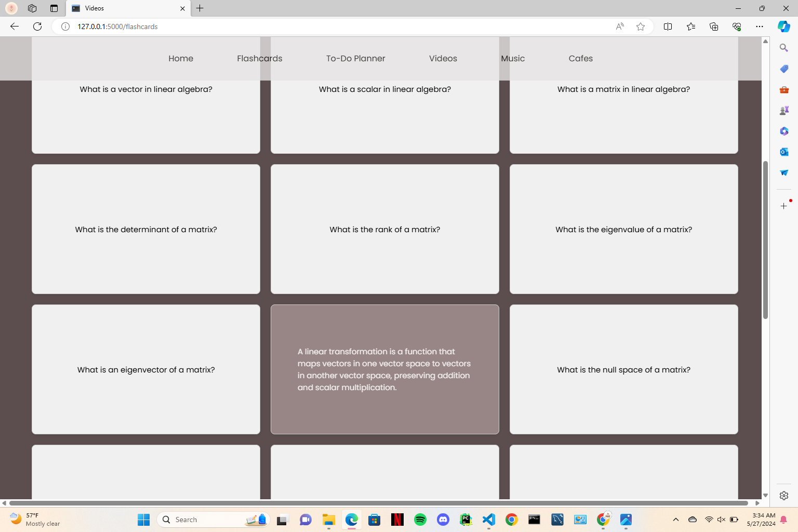Screen dimensions: 798x532
Task: Open sidebar Tools briefcase icon
Action: coord(784,89)
